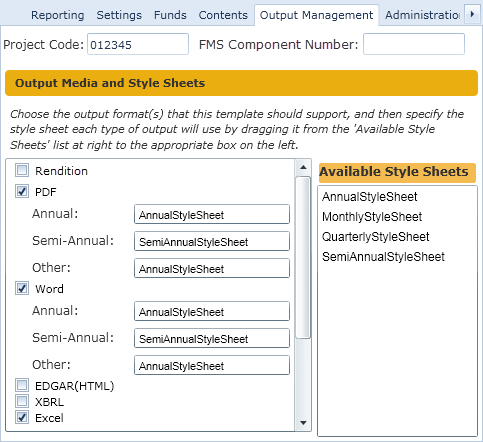Click the PDF Semi-Annual style sheet box
483x442 pixels.
(212, 241)
